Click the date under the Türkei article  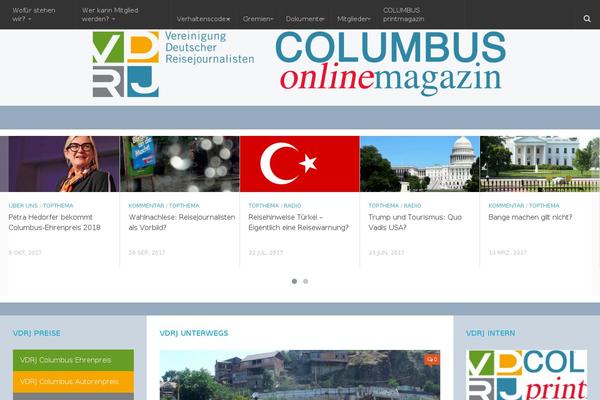266,253
